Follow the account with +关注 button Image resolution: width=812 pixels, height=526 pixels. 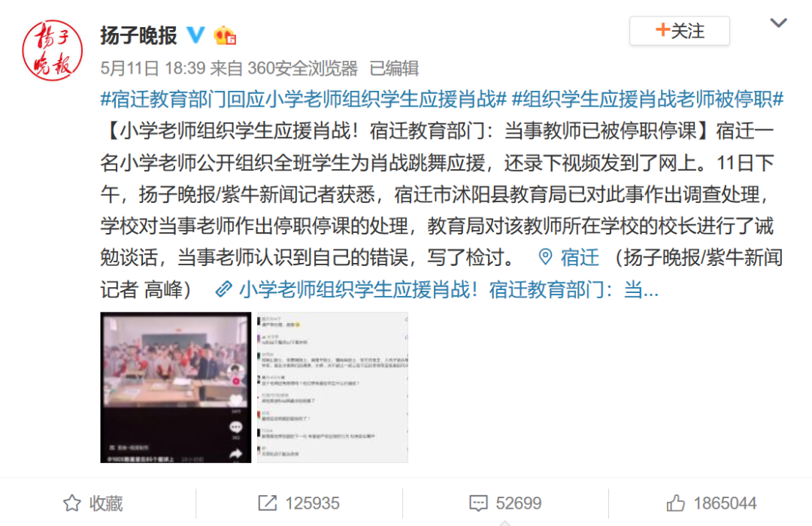click(680, 31)
